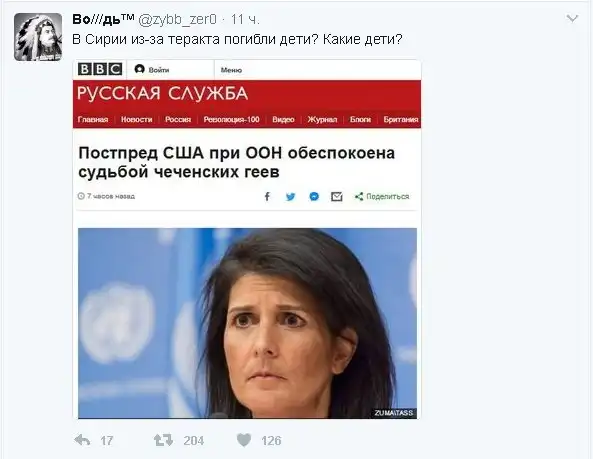This screenshot has height=459, width=593.
Task: Click the BBC logo
Action: (100, 69)
